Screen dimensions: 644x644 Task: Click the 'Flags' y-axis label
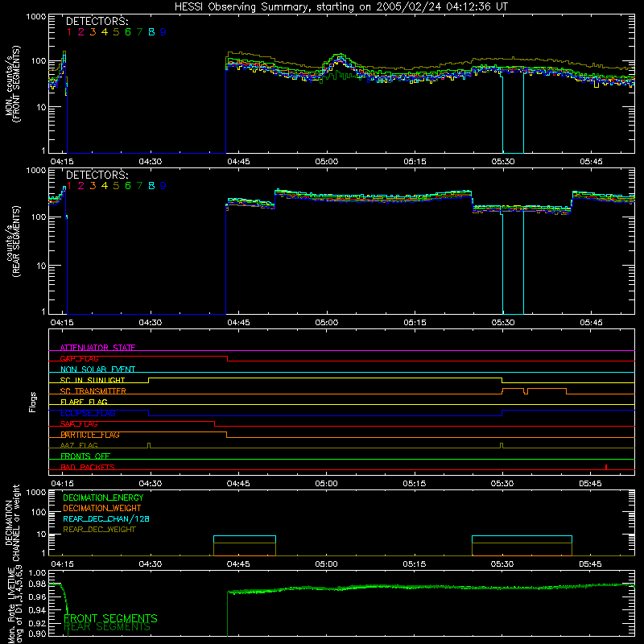[x=33, y=402]
